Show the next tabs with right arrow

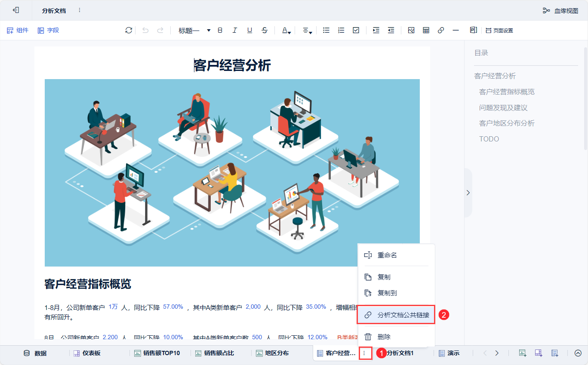coord(497,353)
